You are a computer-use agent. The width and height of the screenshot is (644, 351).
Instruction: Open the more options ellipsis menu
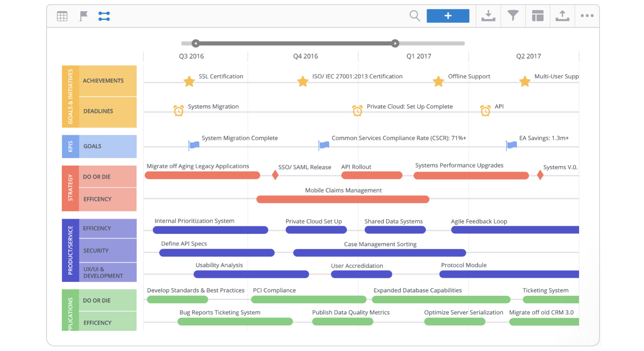587,16
